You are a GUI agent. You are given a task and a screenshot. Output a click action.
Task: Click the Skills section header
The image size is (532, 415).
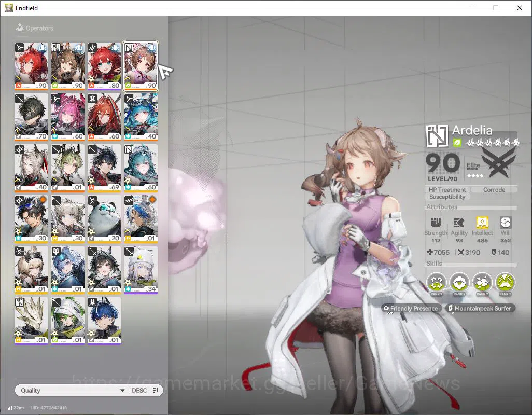(434, 264)
